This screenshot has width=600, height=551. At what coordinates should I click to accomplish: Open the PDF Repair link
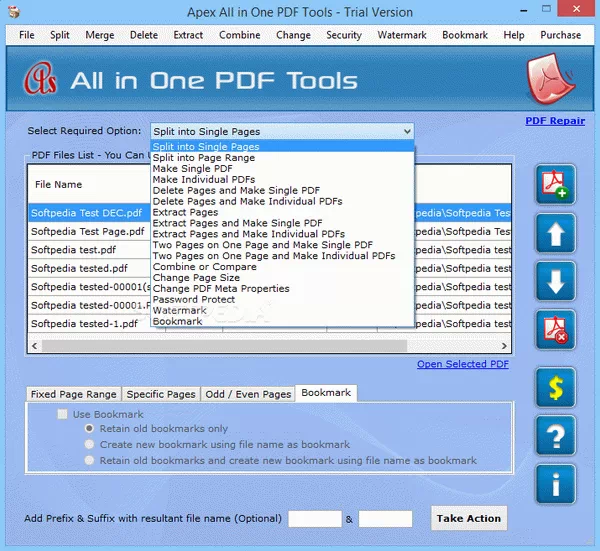tap(555, 121)
